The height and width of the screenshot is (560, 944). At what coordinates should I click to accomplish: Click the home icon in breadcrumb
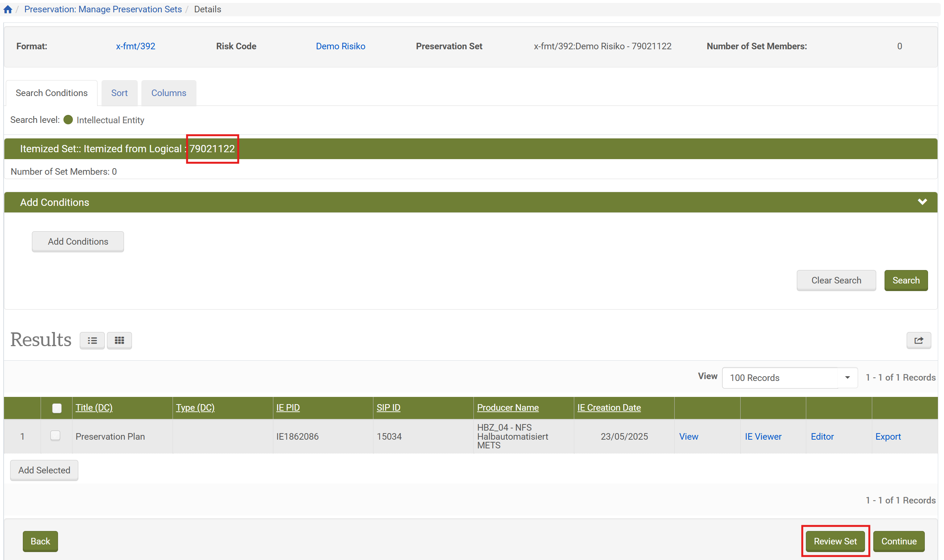pos(8,9)
